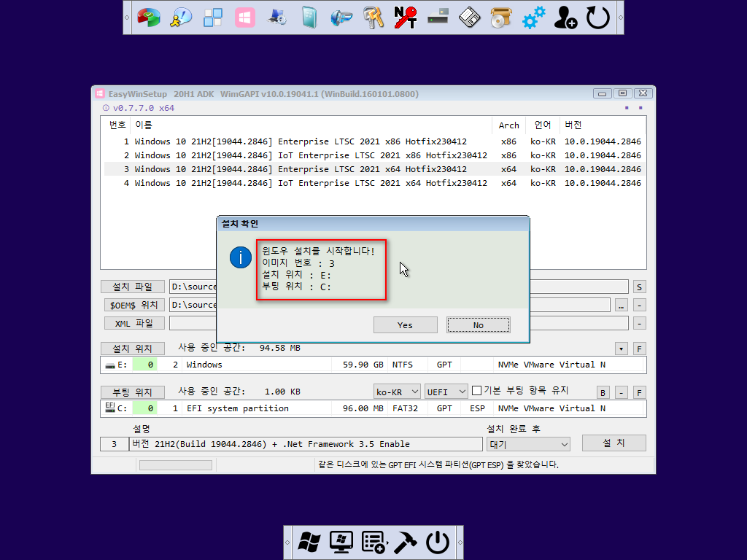
Task: Click the 설명 image number field showing 3
Action: (115, 444)
